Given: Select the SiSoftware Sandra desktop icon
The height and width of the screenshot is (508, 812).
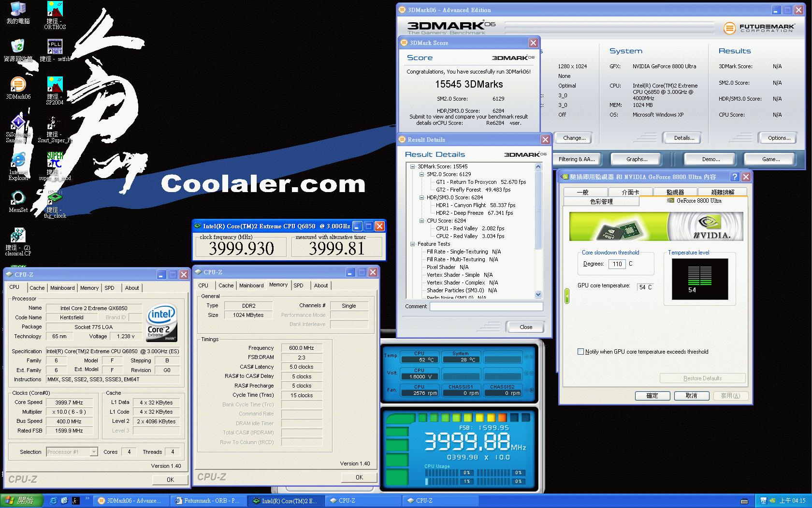Looking at the screenshot, I should pos(18,129).
